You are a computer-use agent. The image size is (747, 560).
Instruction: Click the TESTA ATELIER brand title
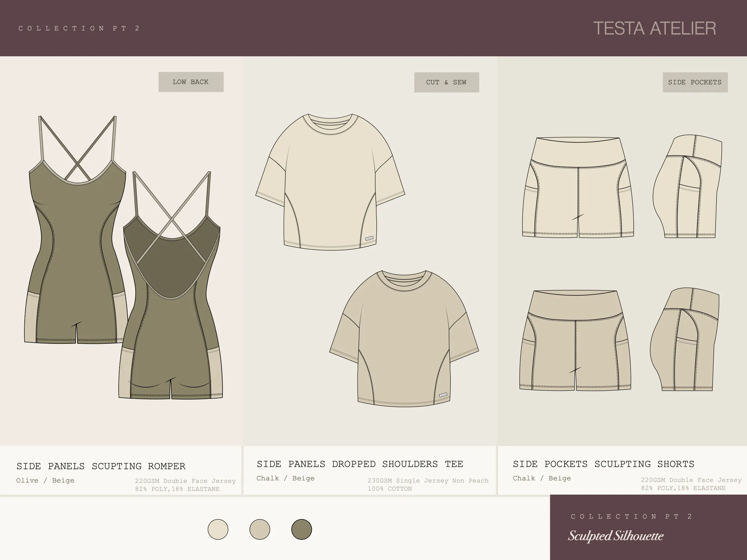click(x=654, y=28)
